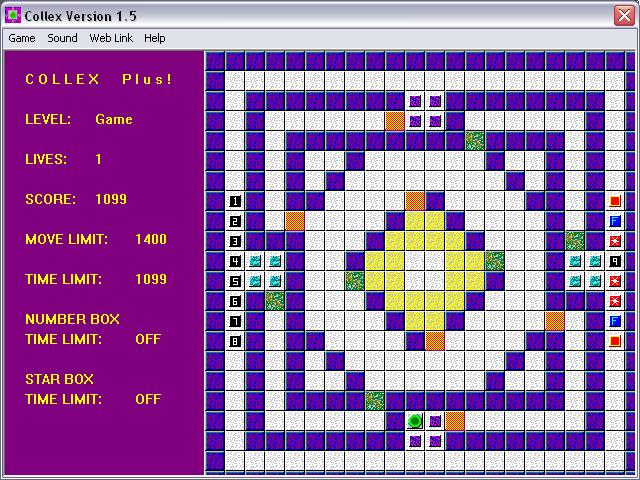
Task: Click orange box in number box 2 row
Action: pyautogui.click(x=295, y=221)
